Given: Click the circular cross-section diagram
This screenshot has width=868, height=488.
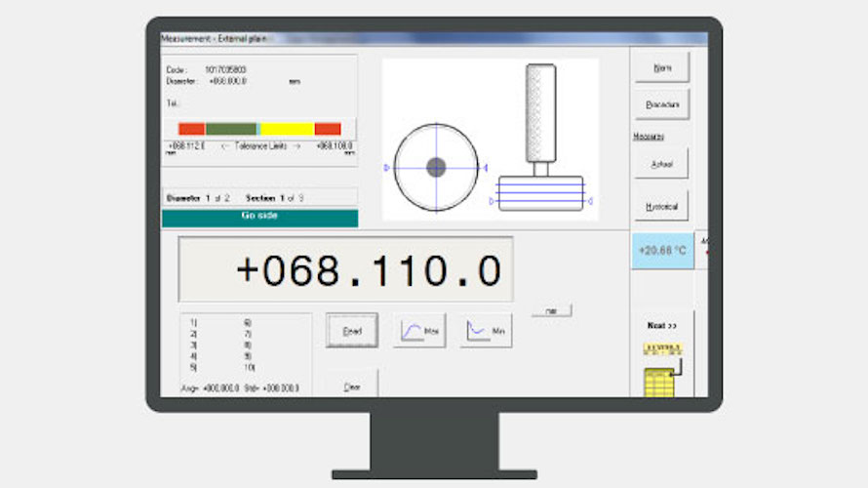Looking at the screenshot, I should [436, 168].
